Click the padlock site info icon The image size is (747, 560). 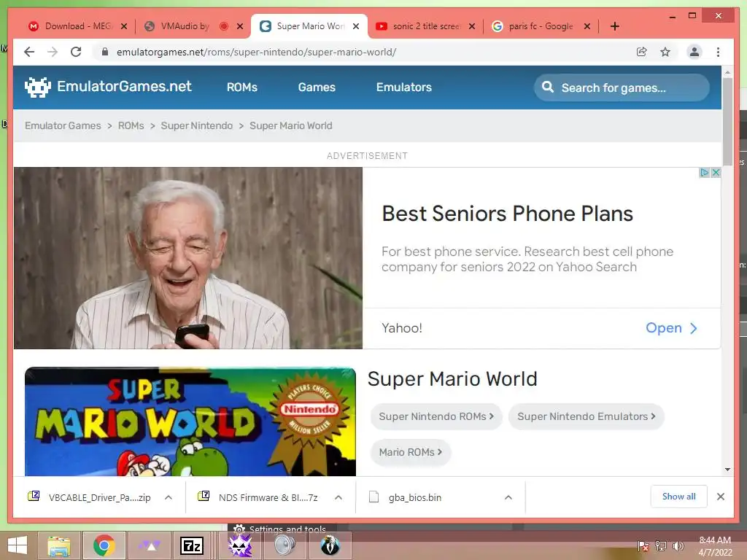[105, 52]
